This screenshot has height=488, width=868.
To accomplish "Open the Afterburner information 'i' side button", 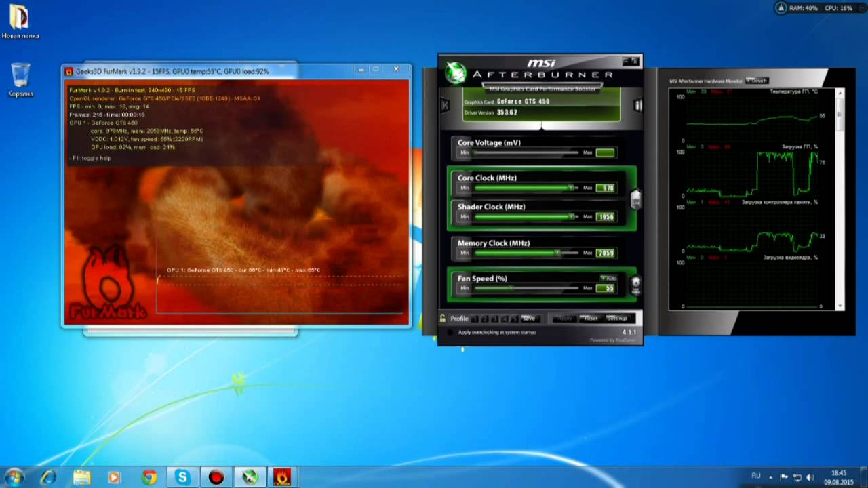I will (637, 105).
